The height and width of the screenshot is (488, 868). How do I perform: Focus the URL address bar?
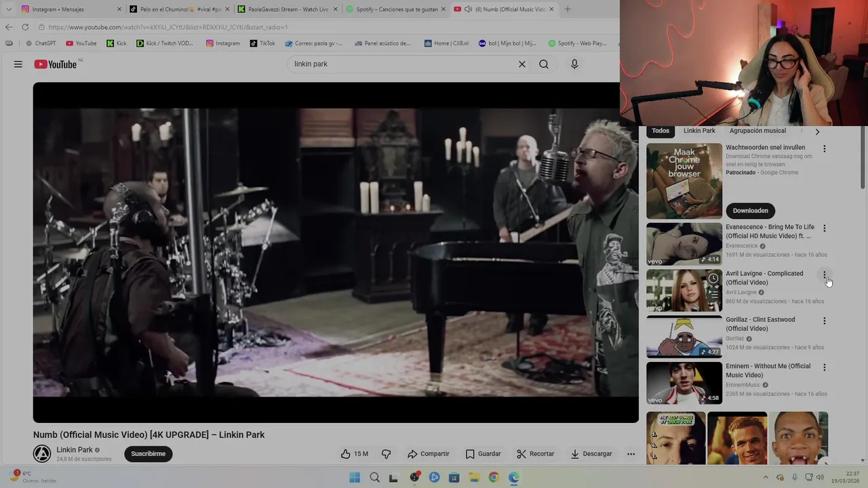point(325,27)
